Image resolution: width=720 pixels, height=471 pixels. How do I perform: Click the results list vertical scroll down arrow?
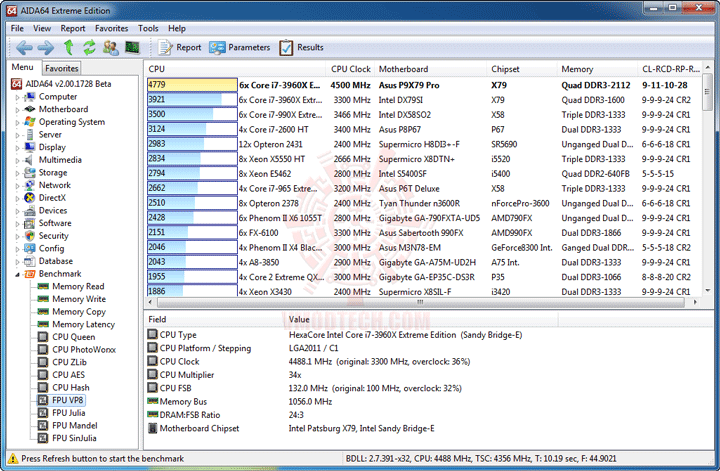click(708, 290)
